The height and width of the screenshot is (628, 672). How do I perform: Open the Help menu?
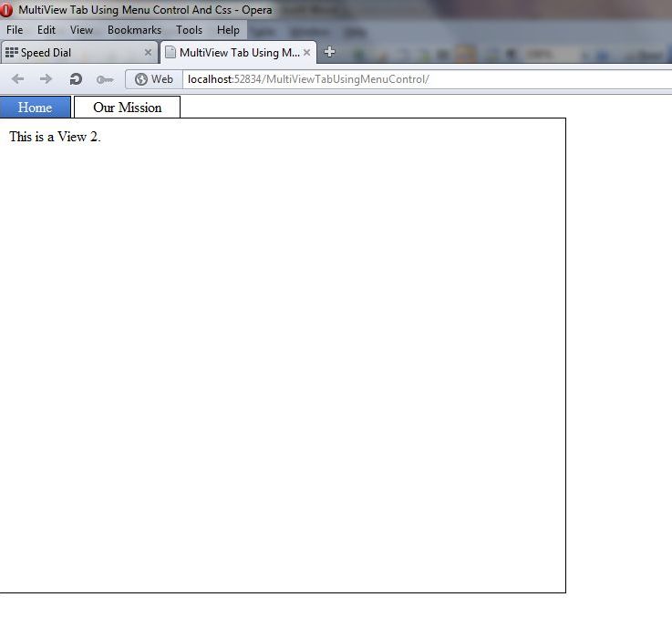(x=228, y=30)
